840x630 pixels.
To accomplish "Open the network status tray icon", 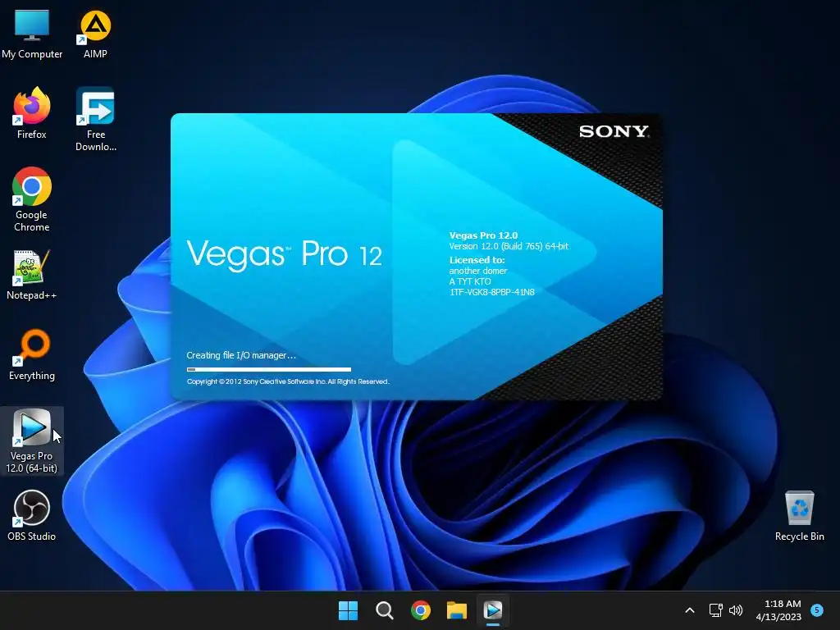I will coord(715,610).
